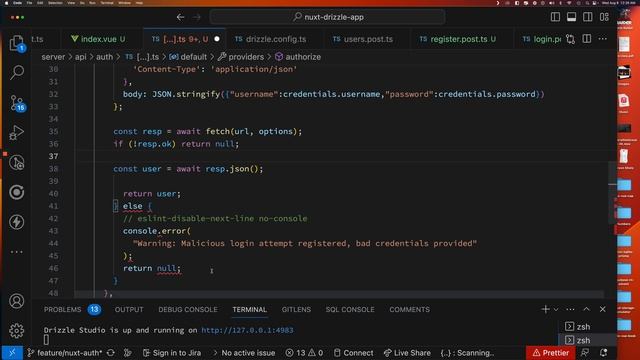
Task: Click No active issue status item
Action: (244, 353)
